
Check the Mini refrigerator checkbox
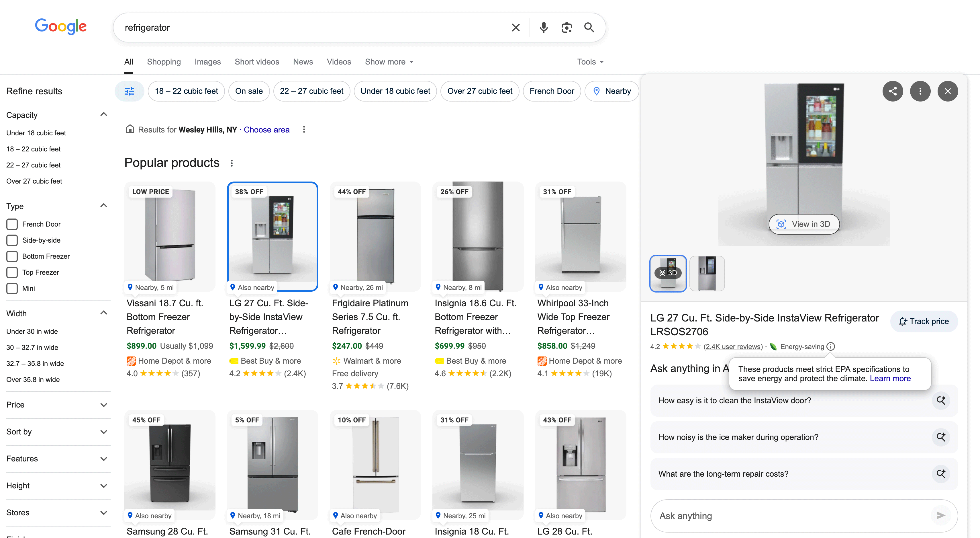pyautogui.click(x=12, y=288)
